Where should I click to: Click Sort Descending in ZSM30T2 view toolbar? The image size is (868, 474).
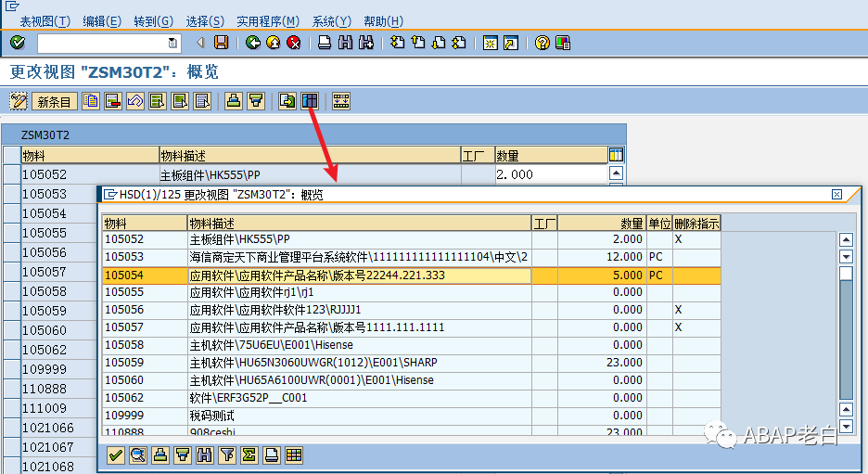click(x=256, y=101)
